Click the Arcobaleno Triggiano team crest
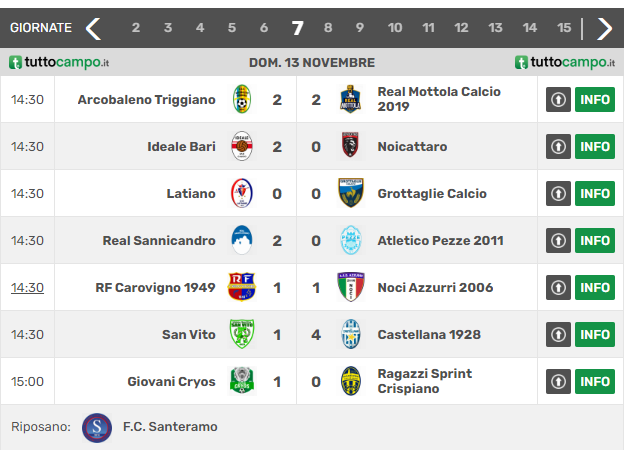Image resolution: width=632 pixels, height=450 pixels. pos(242,99)
